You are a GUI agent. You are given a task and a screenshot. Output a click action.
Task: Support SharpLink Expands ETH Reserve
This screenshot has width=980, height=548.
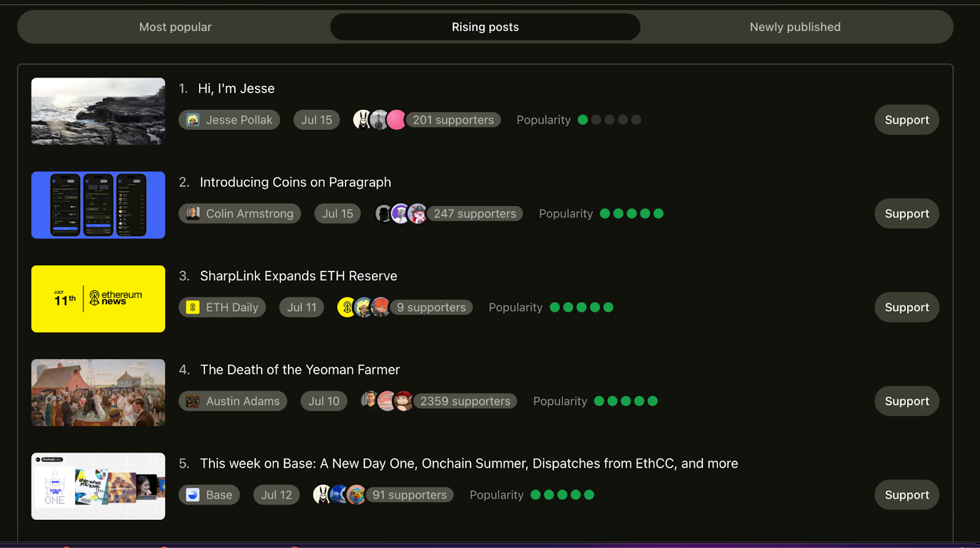(x=907, y=307)
